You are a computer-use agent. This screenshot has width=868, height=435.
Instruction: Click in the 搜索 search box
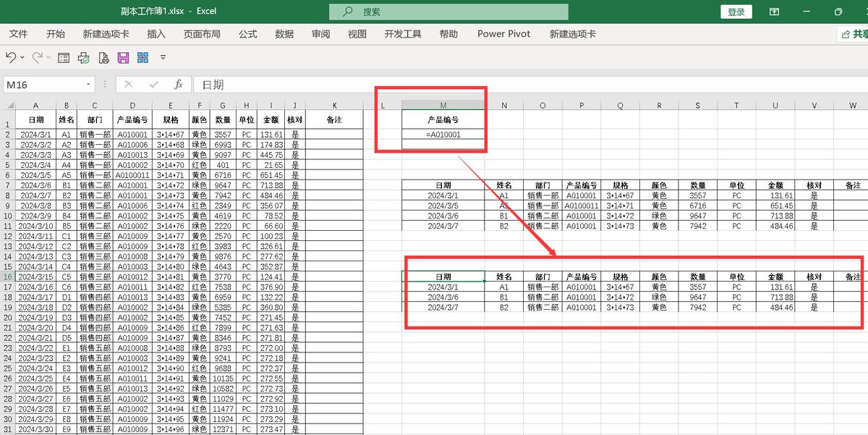448,12
